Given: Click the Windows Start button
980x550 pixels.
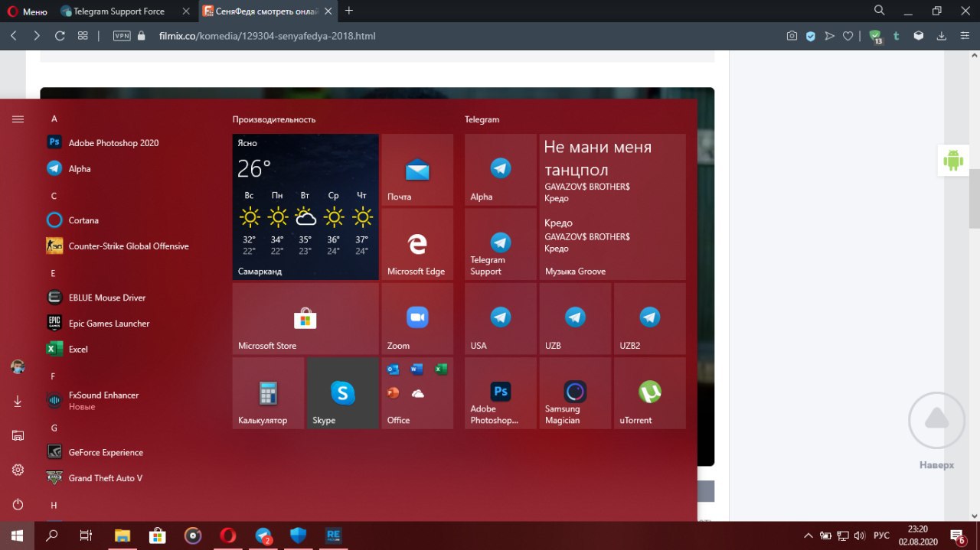Looking at the screenshot, I should coord(17,535).
